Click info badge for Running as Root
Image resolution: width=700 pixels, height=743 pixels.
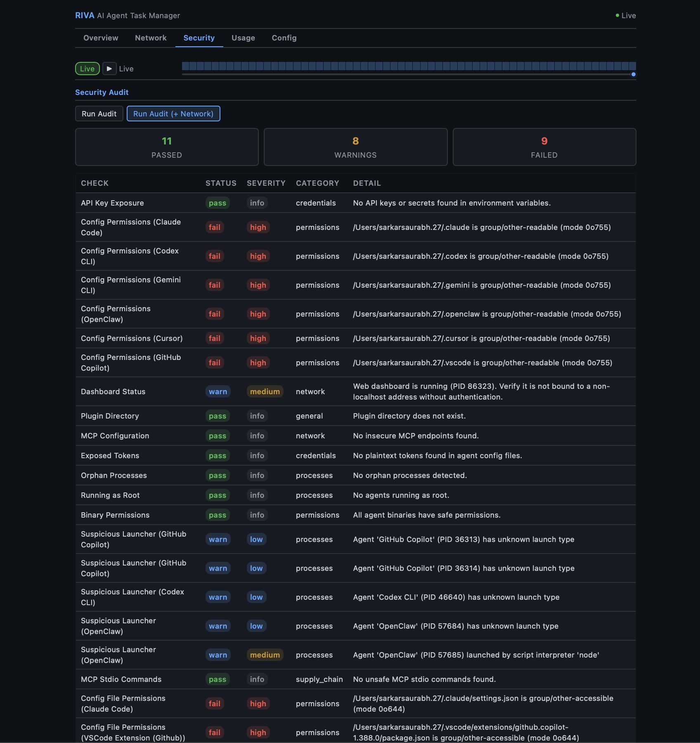coord(257,495)
